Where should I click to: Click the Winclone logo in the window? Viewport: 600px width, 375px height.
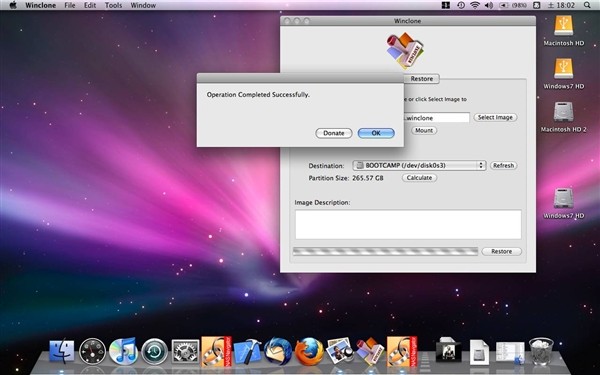405,50
